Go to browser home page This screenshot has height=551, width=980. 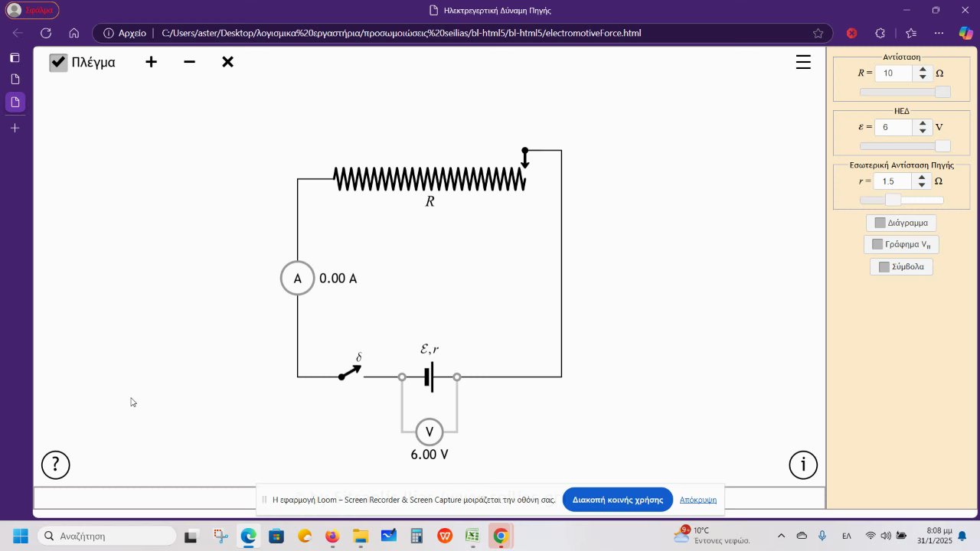point(74,33)
